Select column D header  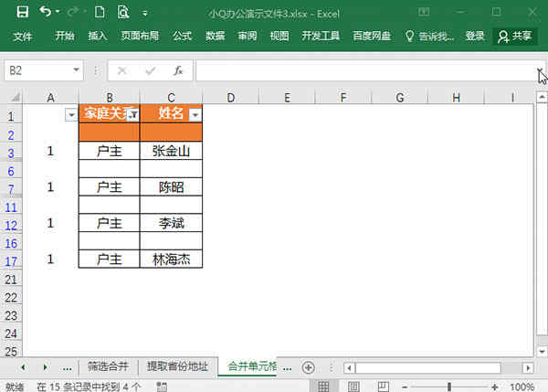click(231, 98)
